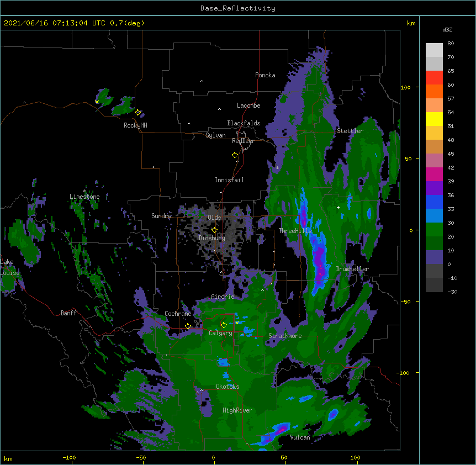Click the slate 0-10 dBZ legend swatch
Image resolution: width=476 pixels, height=465 pixels.
click(434, 257)
